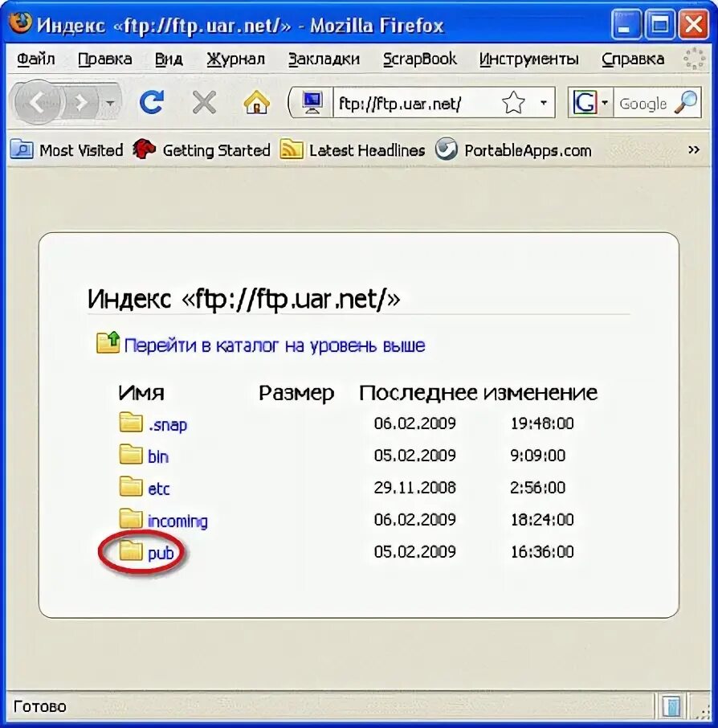Click the date 29.11.2008 for etc
This screenshot has width=718, height=728.
(x=415, y=488)
